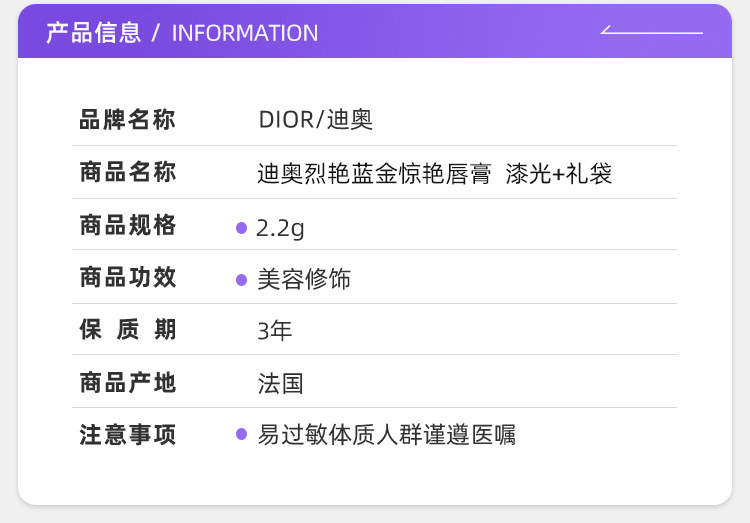Click the purple bullet beside 2.2g
This screenshot has width=750, height=523.
(x=241, y=228)
